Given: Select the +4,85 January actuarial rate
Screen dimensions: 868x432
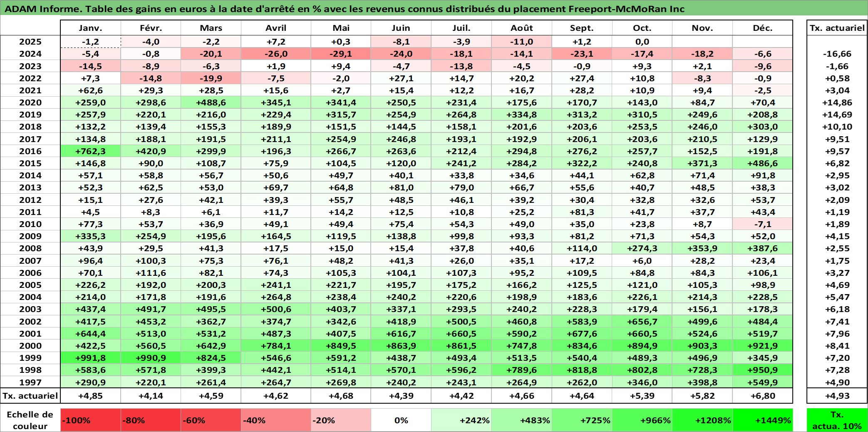Looking at the screenshot, I should (91, 396).
